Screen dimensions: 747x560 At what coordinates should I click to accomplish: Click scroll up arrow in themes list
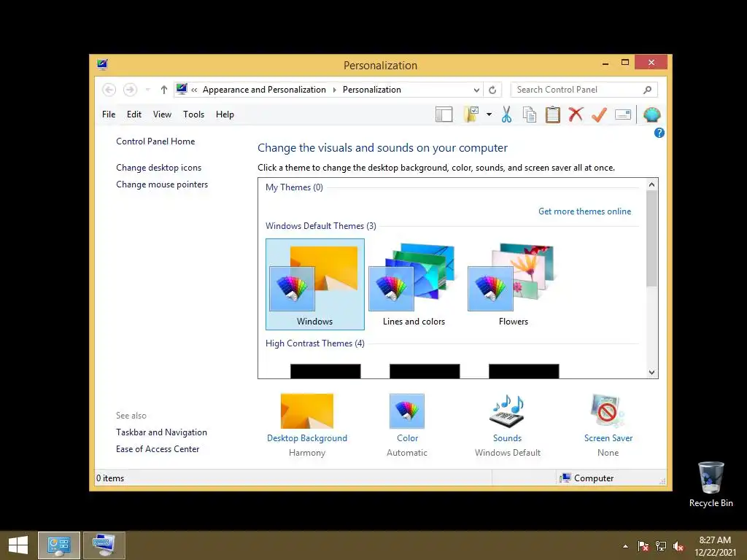[651, 184]
